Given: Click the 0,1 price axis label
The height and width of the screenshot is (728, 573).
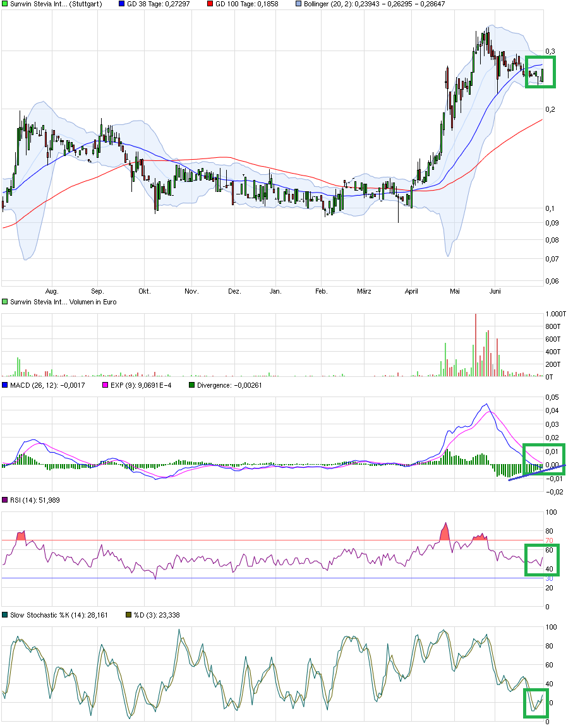Looking at the screenshot, I should coord(550,208).
